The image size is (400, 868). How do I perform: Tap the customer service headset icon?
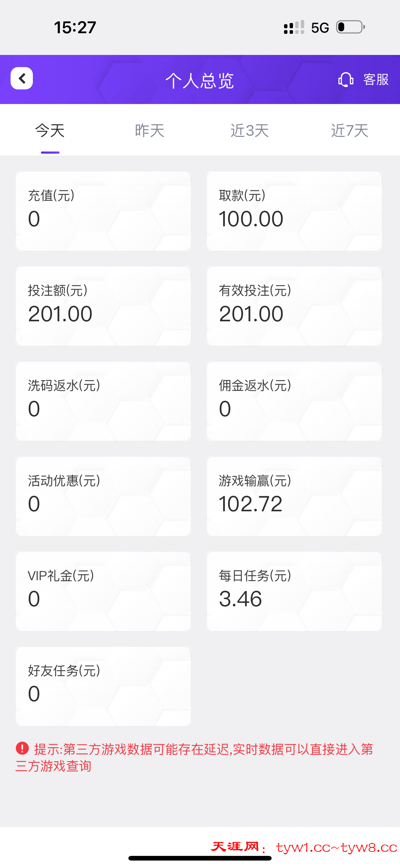[x=345, y=80]
